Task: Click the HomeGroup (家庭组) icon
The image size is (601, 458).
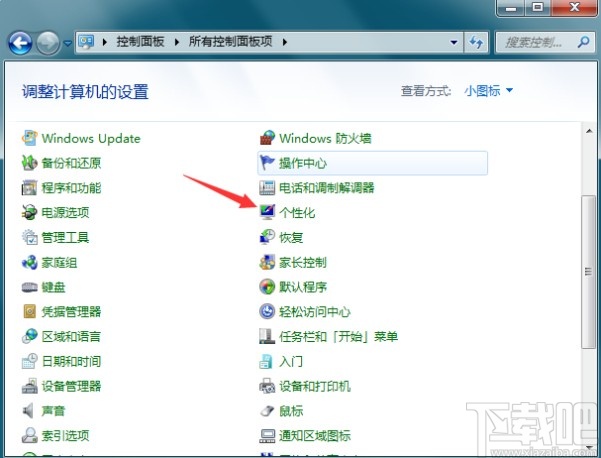Action: coord(30,262)
